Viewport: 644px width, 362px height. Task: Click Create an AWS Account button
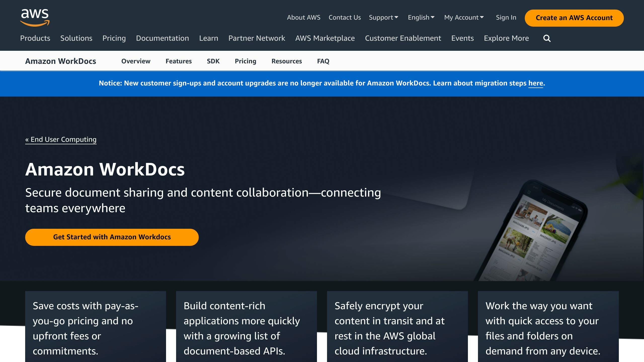coord(574,18)
